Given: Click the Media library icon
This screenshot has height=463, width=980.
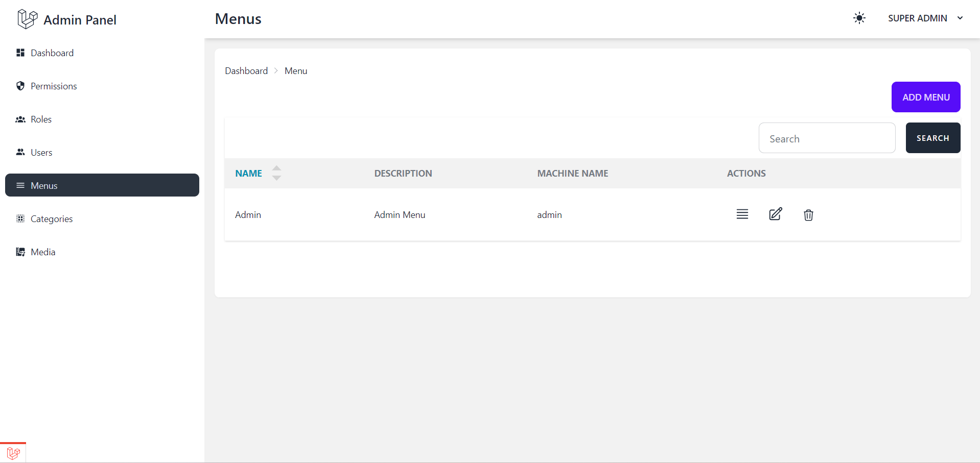Looking at the screenshot, I should coord(20,252).
